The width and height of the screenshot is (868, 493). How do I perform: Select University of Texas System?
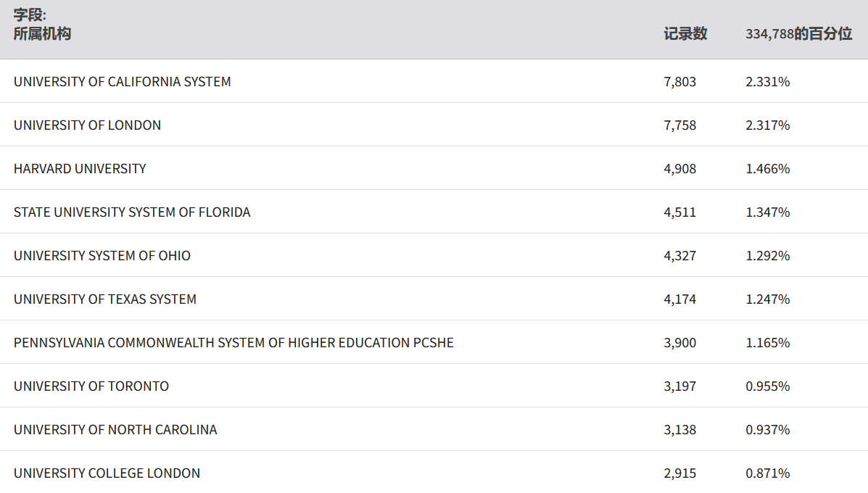click(x=105, y=299)
